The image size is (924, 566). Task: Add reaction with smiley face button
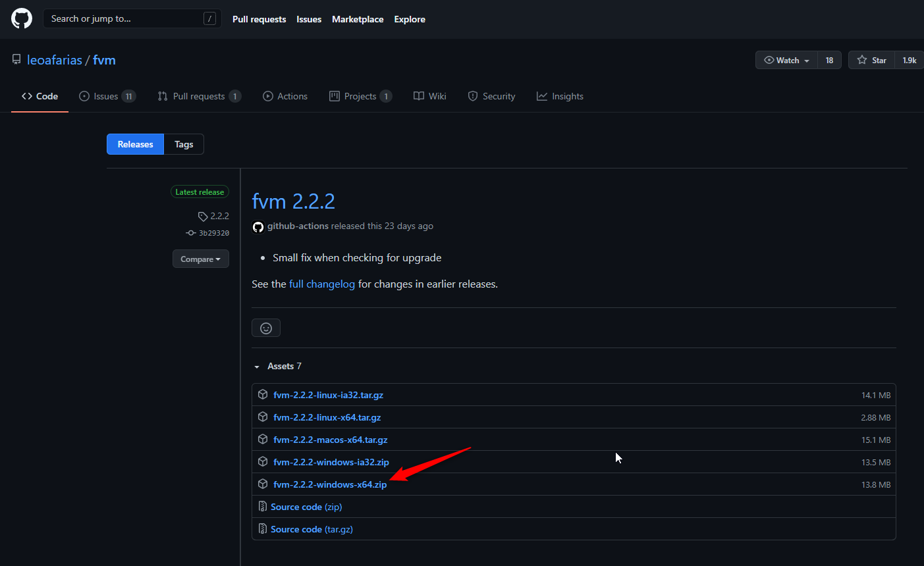pos(266,328)
